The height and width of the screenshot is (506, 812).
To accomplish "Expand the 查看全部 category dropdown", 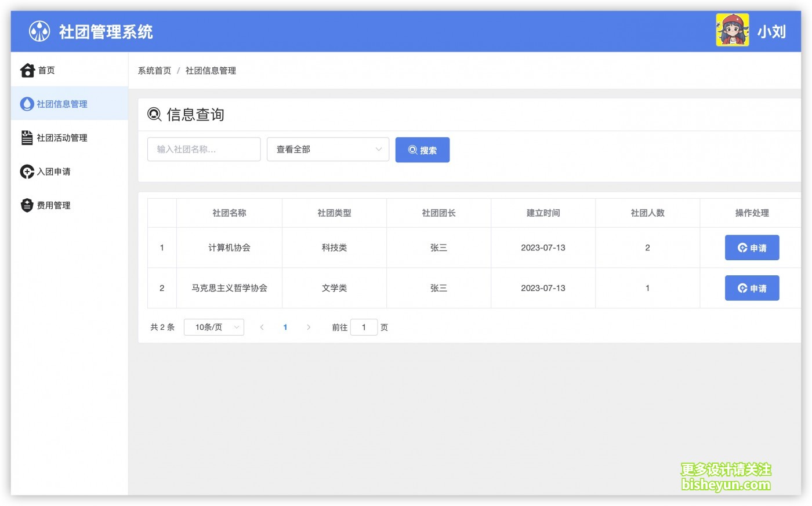I will tap(328, 150).
